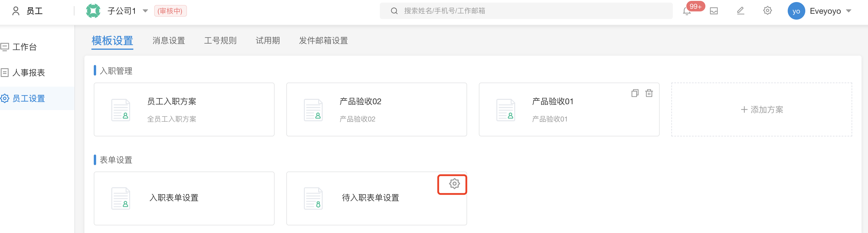Click the 添加方案 button

tap(762, 109)
